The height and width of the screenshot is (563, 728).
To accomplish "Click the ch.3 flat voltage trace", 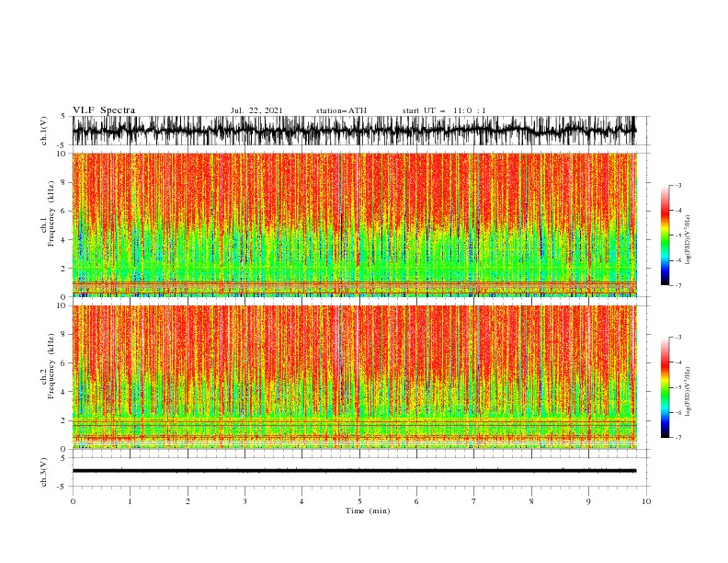I will [355, 471].
